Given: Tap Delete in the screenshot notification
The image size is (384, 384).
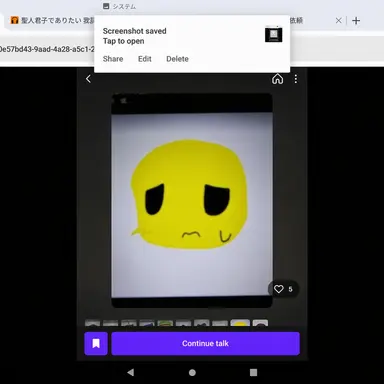Looking at the screenshot, I should click(x=177, y=59).
